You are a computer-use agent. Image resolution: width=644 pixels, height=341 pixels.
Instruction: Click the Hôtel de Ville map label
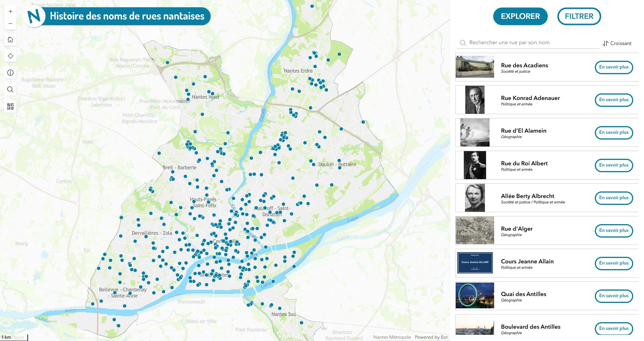pos(201,321)
